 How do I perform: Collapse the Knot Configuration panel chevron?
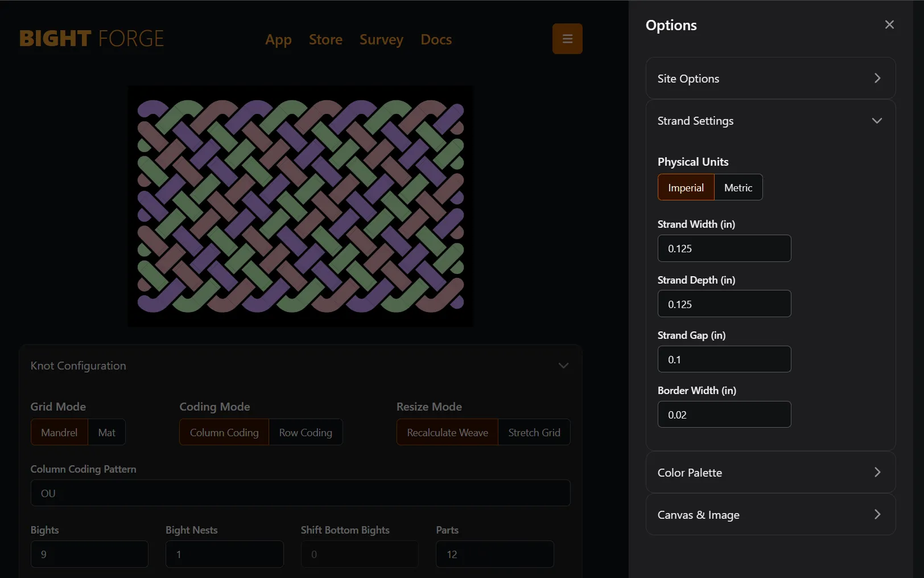click(x=563, y=366)
